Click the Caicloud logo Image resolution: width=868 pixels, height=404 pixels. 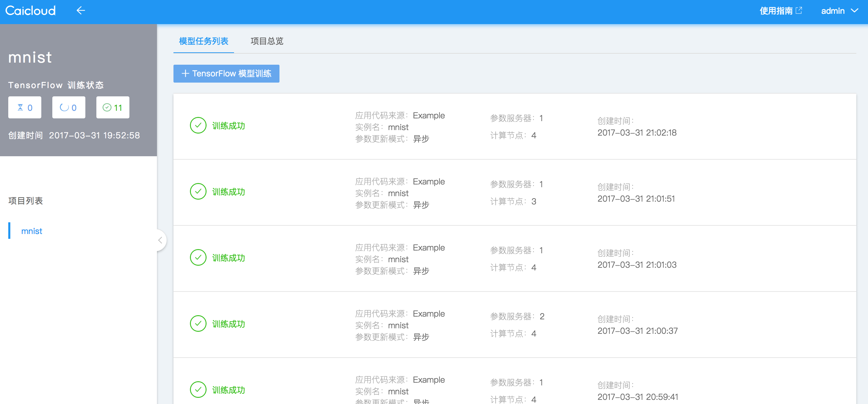click(x=30, y=11)
